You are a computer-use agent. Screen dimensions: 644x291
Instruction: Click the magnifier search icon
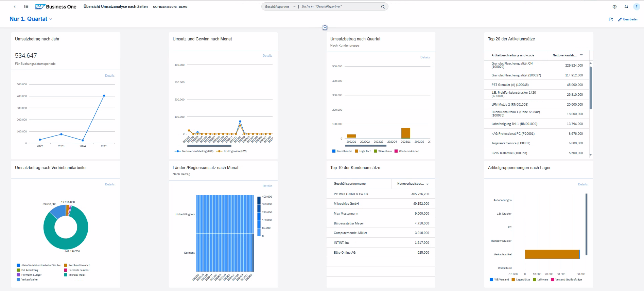tap(383, 7)
